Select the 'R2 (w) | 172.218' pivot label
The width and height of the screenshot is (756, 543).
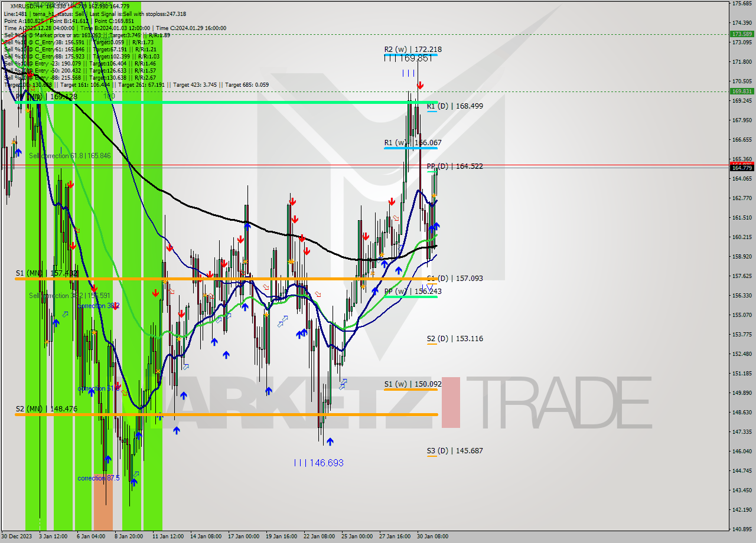(x=413, y=50)
